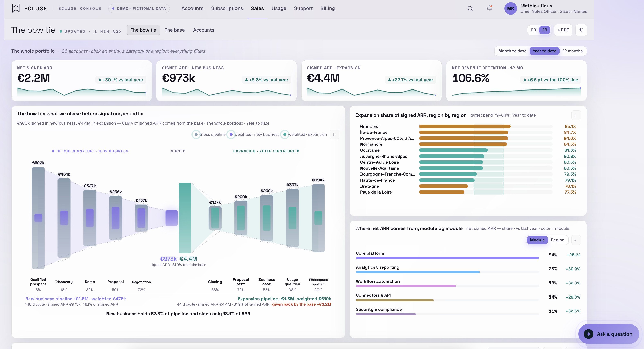Click the Security & compliance module row
The height and width of the screenshot is (349, 644).
468,312
